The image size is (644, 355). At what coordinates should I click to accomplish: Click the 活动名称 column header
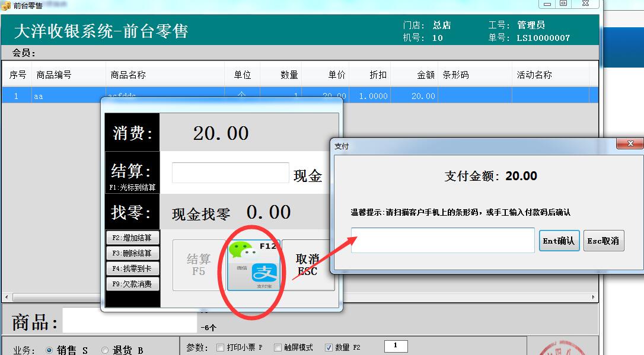coord(550,75)
